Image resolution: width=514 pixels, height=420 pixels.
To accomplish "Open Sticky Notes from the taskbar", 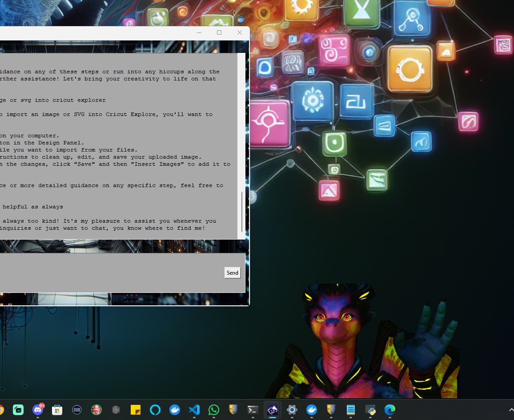I will (135, 409).
